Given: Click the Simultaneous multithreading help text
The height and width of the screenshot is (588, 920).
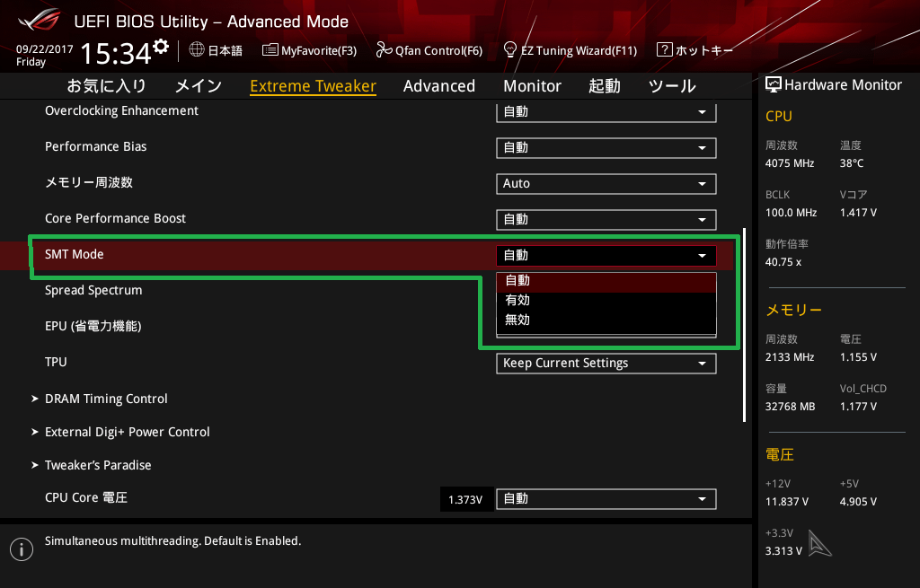Looking at the screenshot, I should pyautogui.click(x=173, y=541).
